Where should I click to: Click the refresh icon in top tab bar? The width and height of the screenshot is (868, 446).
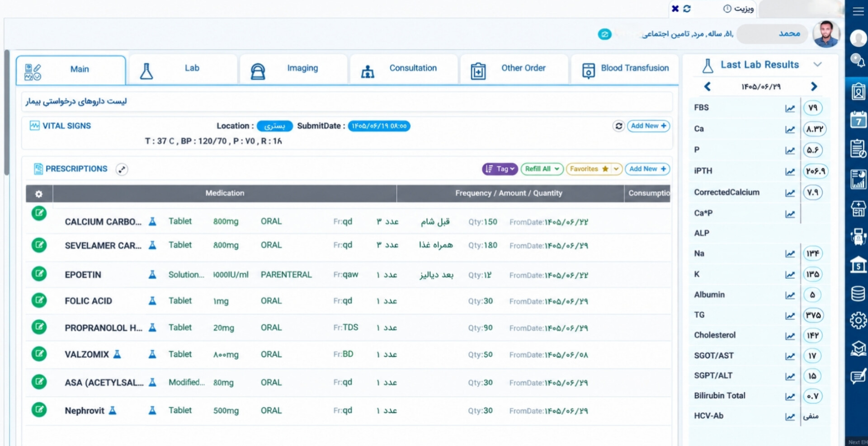(687, 9)
